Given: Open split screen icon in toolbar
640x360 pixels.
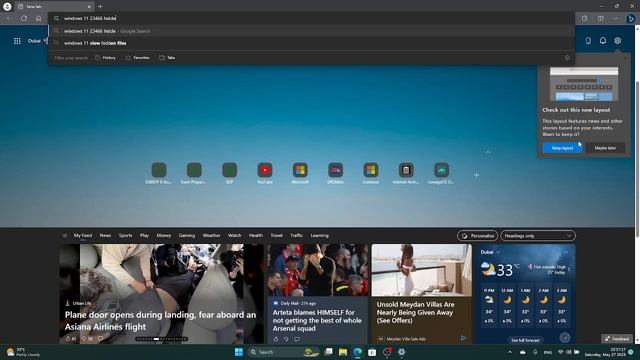Looking at the screenshot, I should click(601, 18).
